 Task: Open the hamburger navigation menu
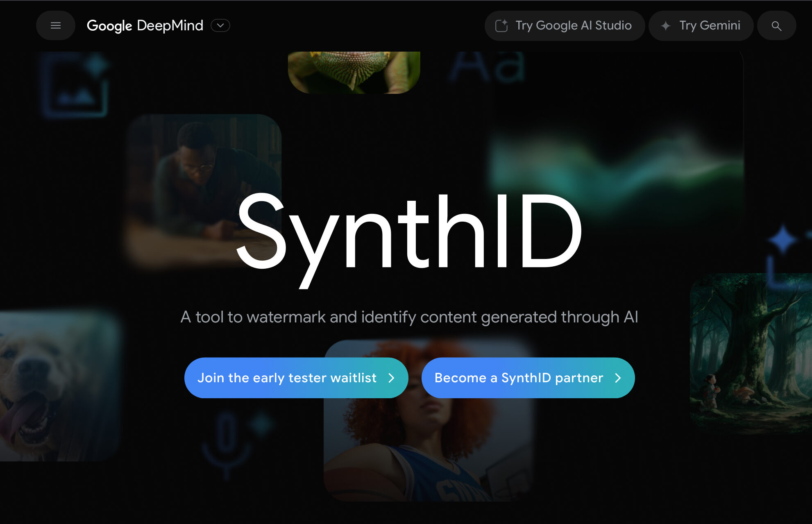(56, 25)
